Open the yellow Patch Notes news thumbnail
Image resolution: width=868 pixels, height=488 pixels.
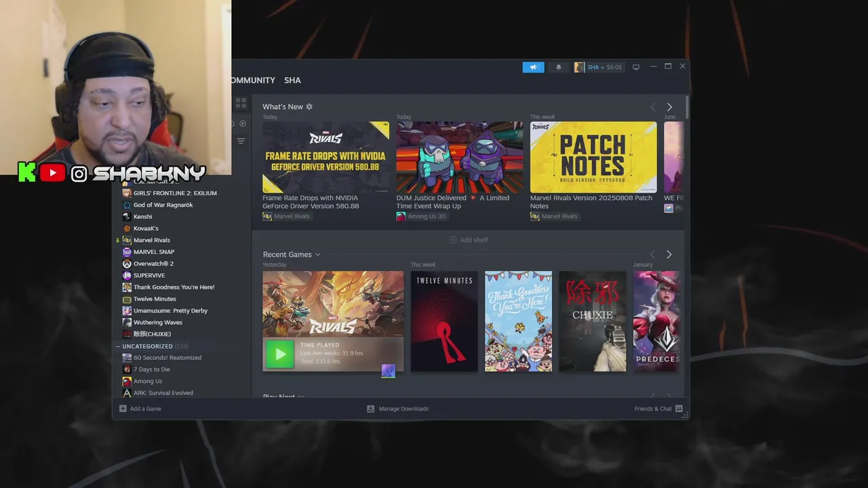click(593, 157)
